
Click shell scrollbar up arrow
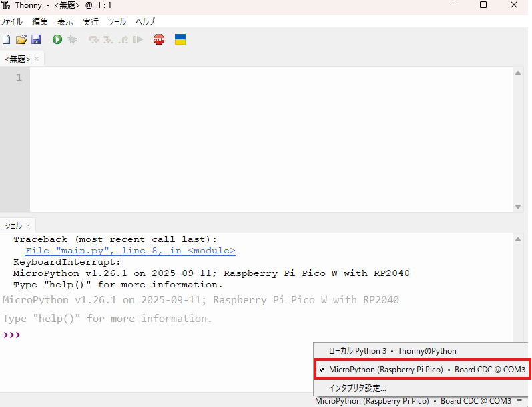coord(518,239)
